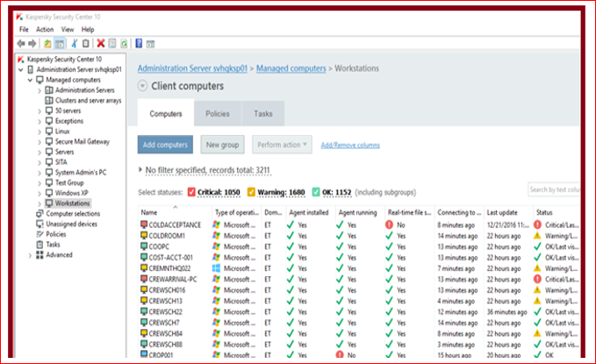The height and width of the screenshot is (364, 596).
Task: Select Administration Server svhqksp01 tree node
Action: tap(79, 69)
